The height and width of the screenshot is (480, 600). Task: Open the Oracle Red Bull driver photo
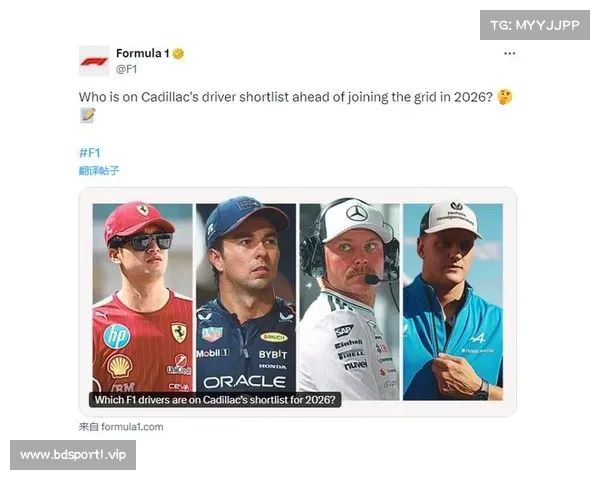click(x=246, y=297)
